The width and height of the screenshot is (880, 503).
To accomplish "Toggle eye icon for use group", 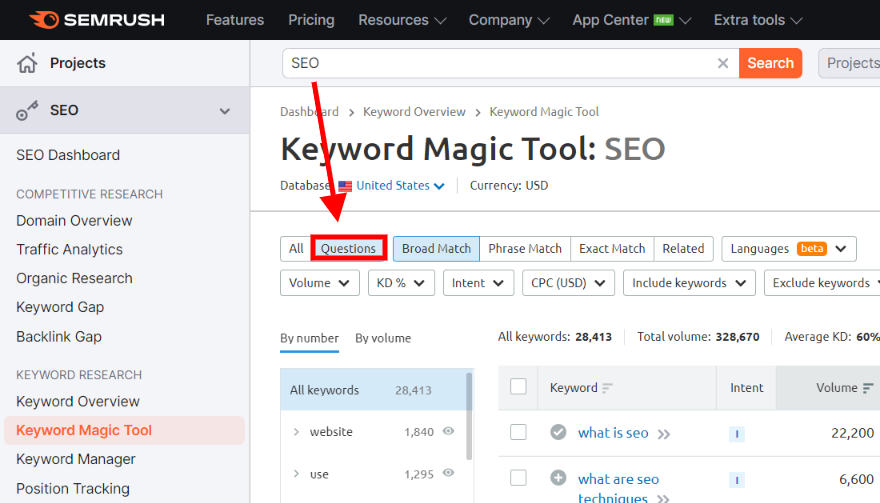I will (448, 473).
